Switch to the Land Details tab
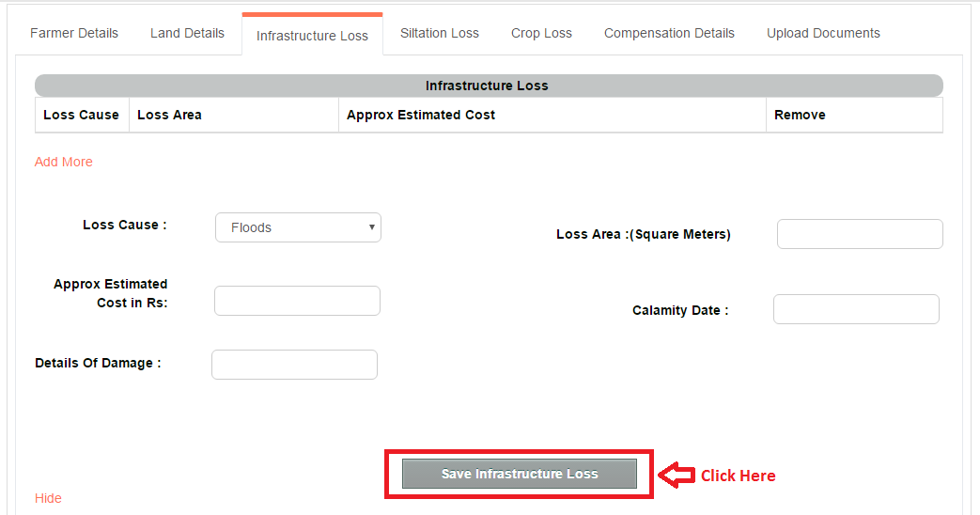The width and height of the screenshot is (980, 515). pyautogui.click(x=187, y=33)
